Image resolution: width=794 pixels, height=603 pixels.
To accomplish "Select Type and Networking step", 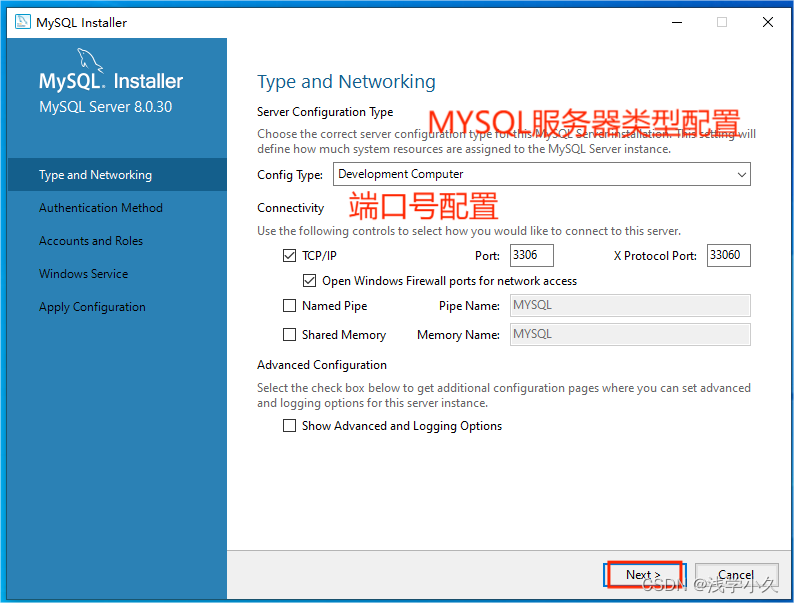I will [x=117, y=175].
